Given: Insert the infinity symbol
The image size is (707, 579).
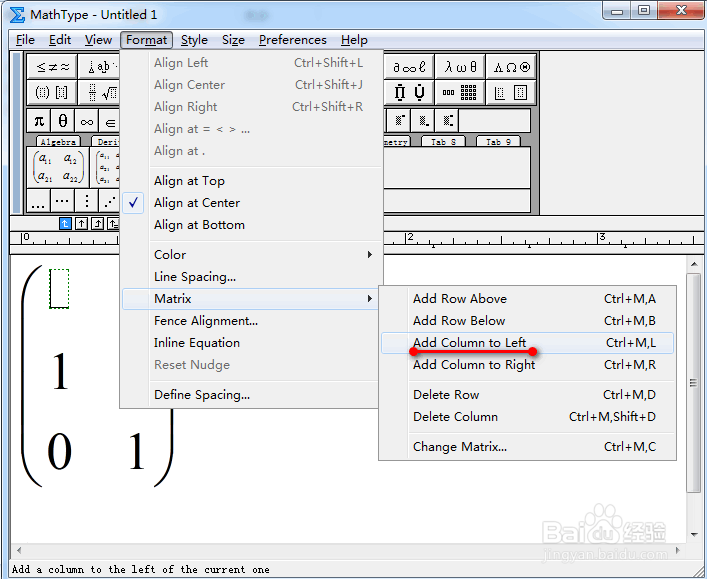Looking at the screenshot, I should click(x=87, y=120).
